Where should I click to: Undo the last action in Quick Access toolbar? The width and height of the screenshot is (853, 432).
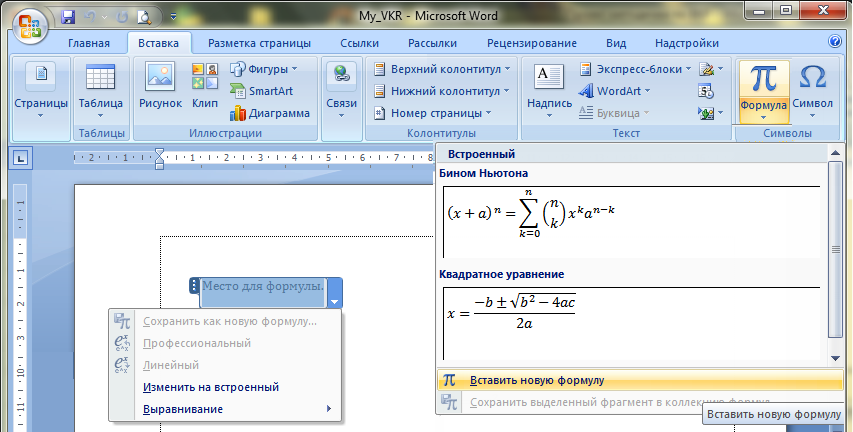pyautogui.click(x=90, y=16)
